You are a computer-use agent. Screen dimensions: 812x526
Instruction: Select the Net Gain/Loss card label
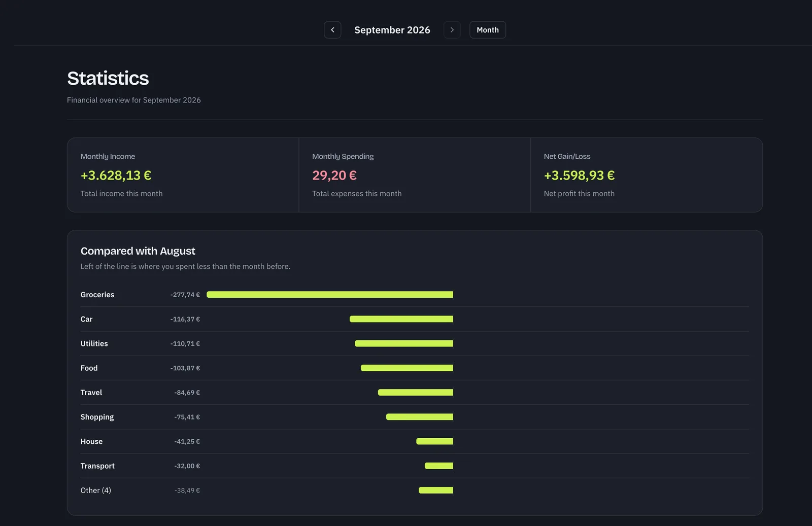click(567, 156)
